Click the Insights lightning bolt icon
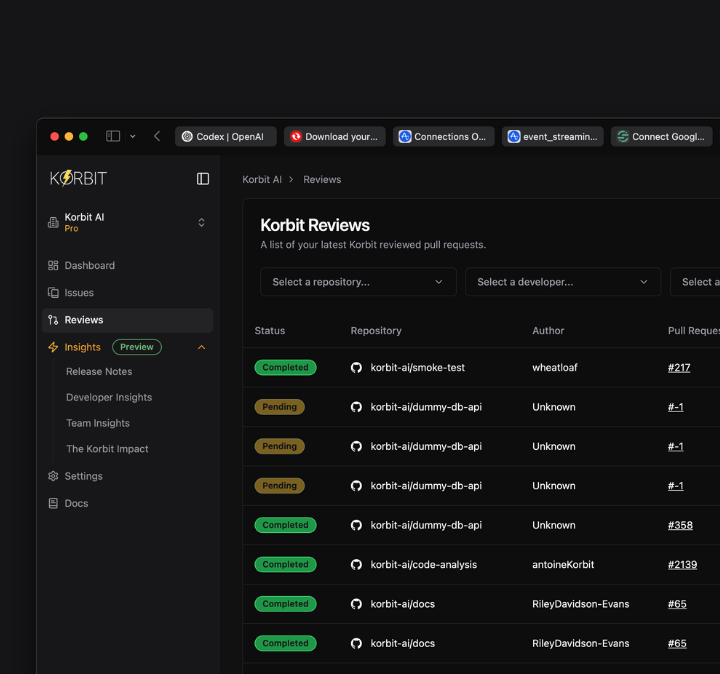The width and height of the screenshot is (720, 674). click(53, 347)
